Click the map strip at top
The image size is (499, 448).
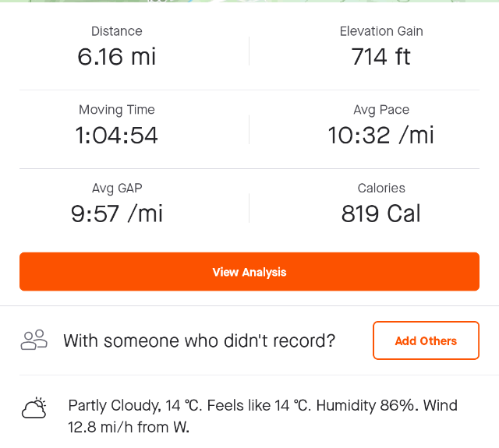click(x=249, y=3)
